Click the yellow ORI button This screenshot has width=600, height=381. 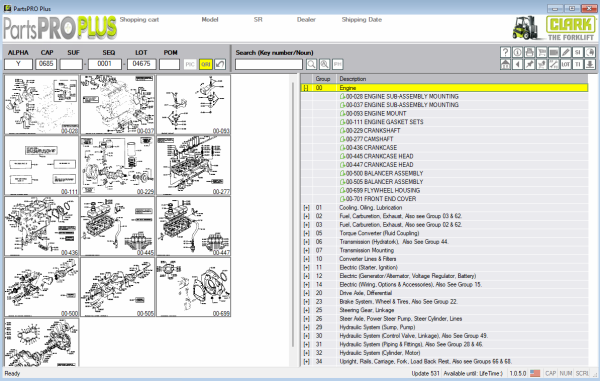pos(206,64)
